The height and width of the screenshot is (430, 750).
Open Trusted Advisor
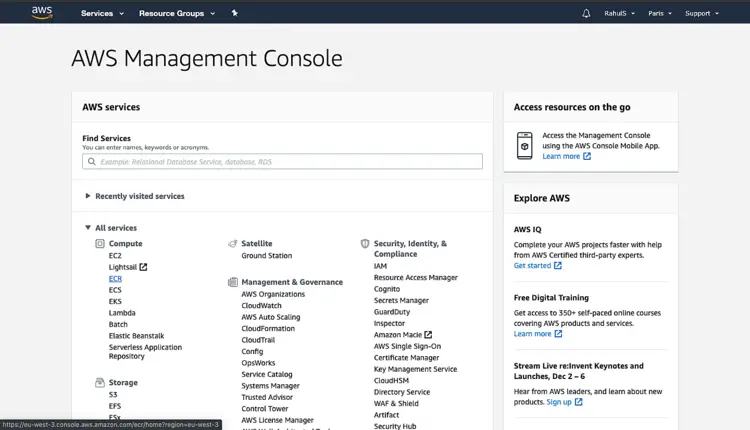click(x=267, y=397)
